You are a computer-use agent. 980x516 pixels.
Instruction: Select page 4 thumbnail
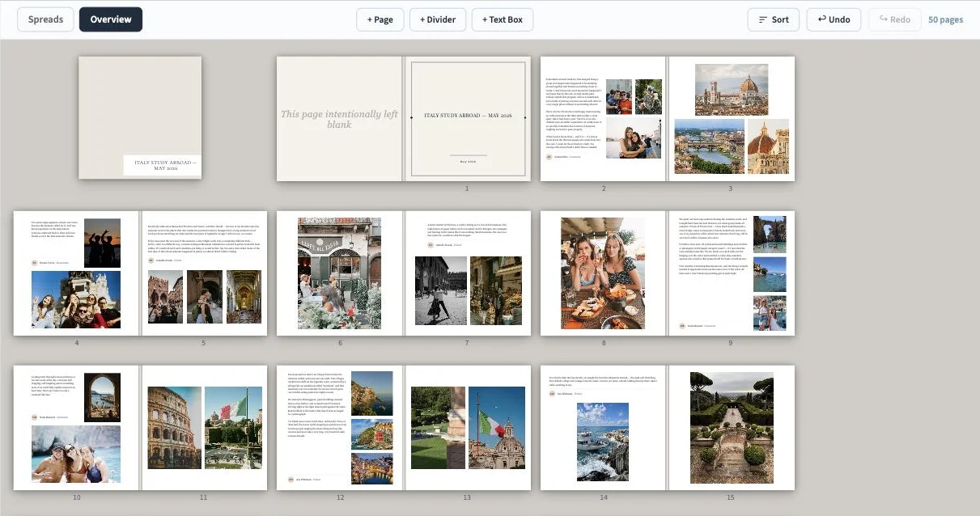click(x=76, y=273)
